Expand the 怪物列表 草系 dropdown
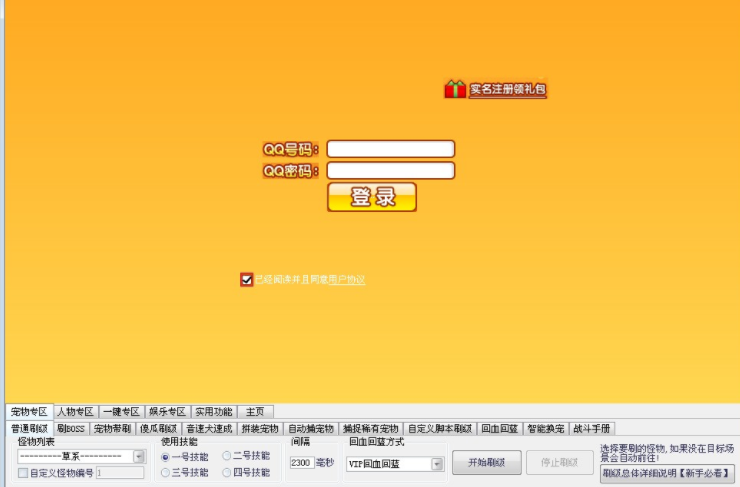The image size is (740, 487). (139, 457)
